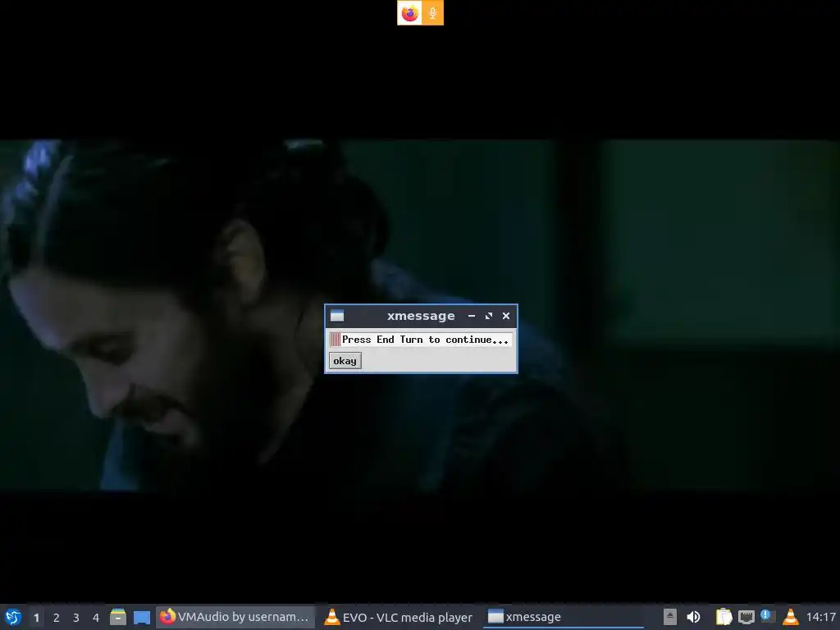Screen dimensions: 840x630
Task: Click the show desktop icon in the taskbar
Action: 142,617
